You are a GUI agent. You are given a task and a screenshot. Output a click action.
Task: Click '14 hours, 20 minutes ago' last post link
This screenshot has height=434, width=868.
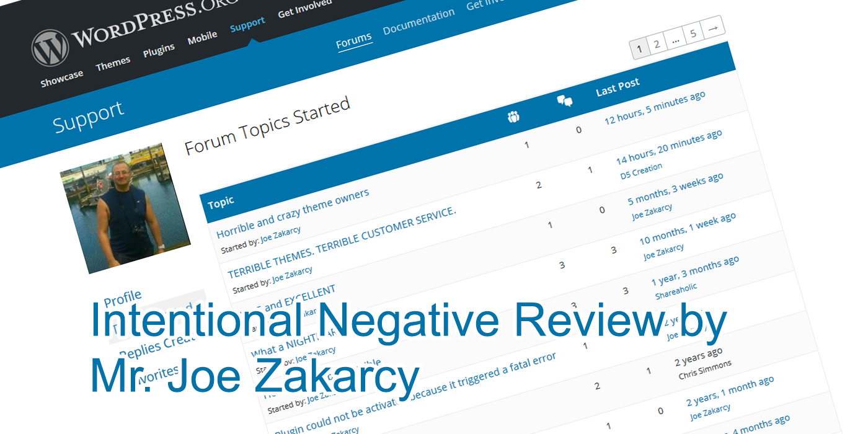tap(669, 147)
